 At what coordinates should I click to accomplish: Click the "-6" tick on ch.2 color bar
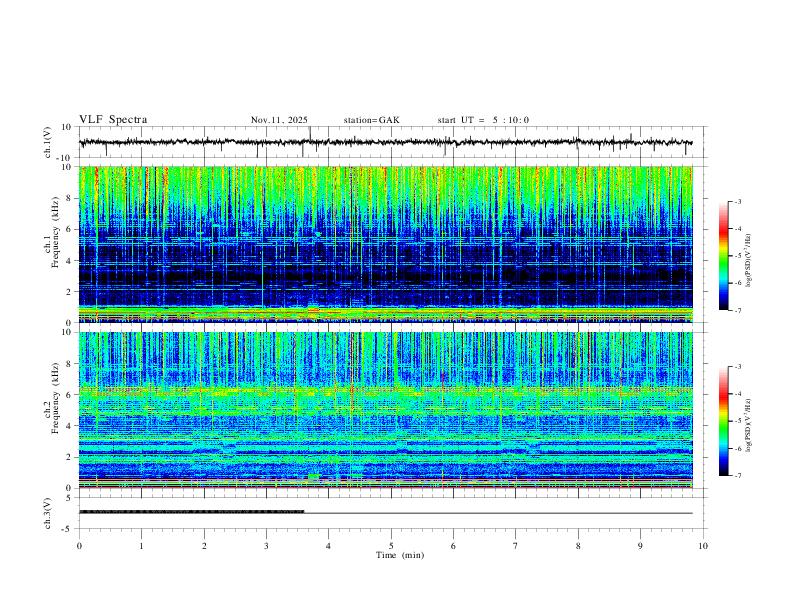738,448
